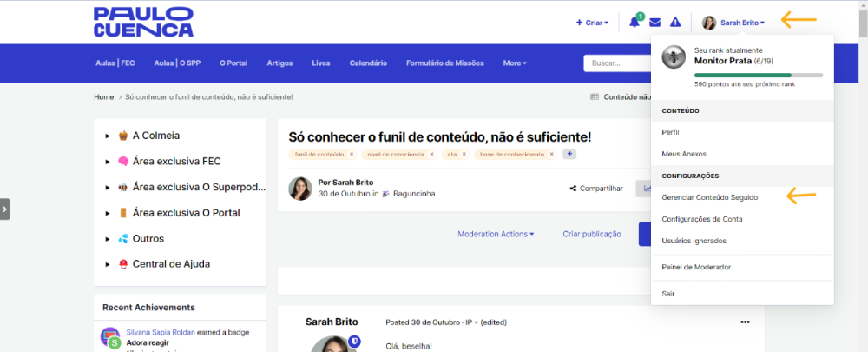
Task: Click the Compartilhar button
Action: click(x=596, y=189)
